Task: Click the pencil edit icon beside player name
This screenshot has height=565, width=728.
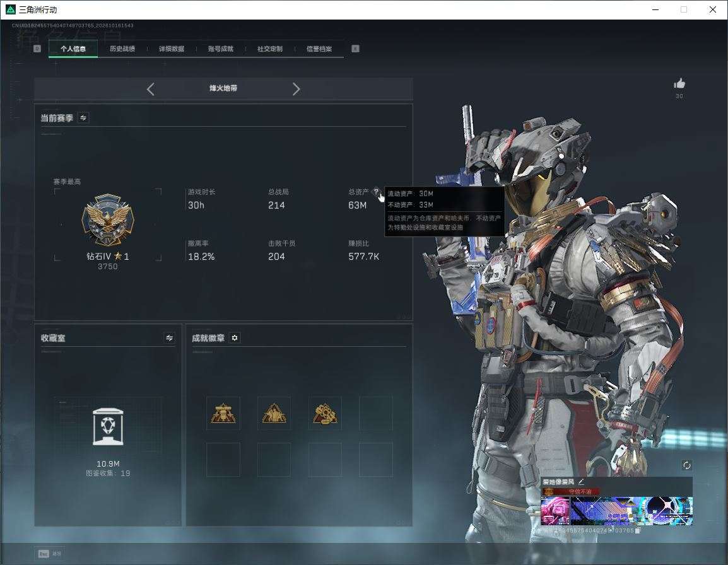Action: (x=581, y=481)
